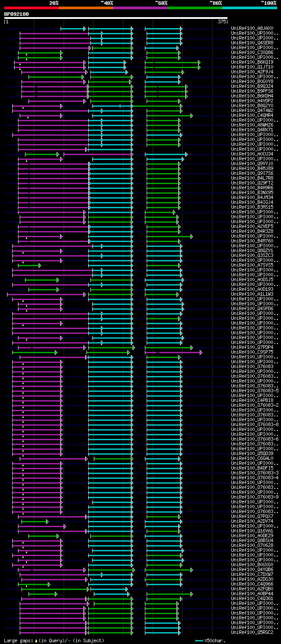The image size is (281, 644).
Task: Select hit label UniRef100_B3NX95
Action: point(252,193)
